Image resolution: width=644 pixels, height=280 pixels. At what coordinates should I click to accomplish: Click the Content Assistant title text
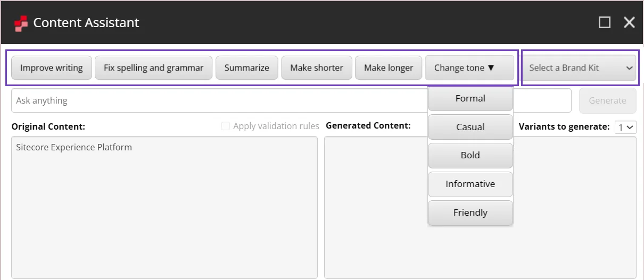pyautogui.click(x=86, y=23)
